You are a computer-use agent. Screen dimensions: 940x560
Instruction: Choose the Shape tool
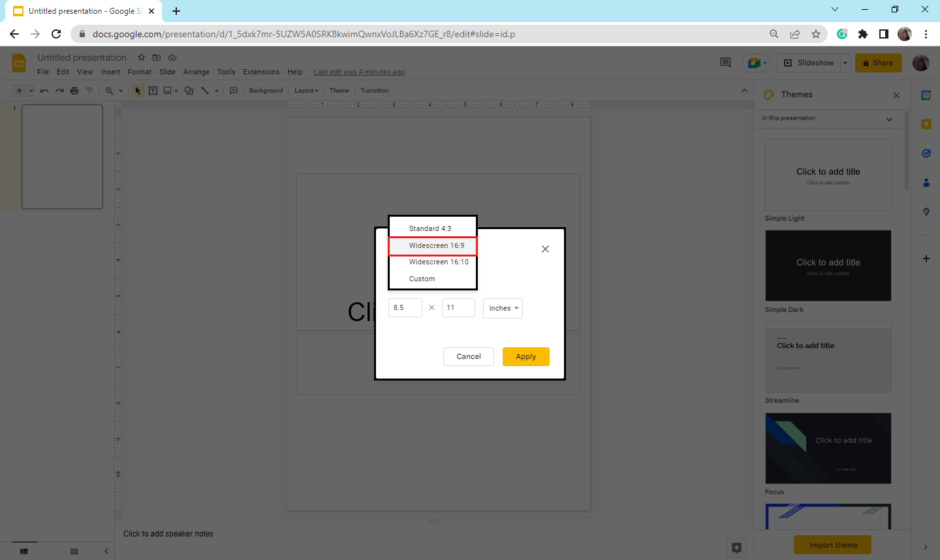coord(189,90)
